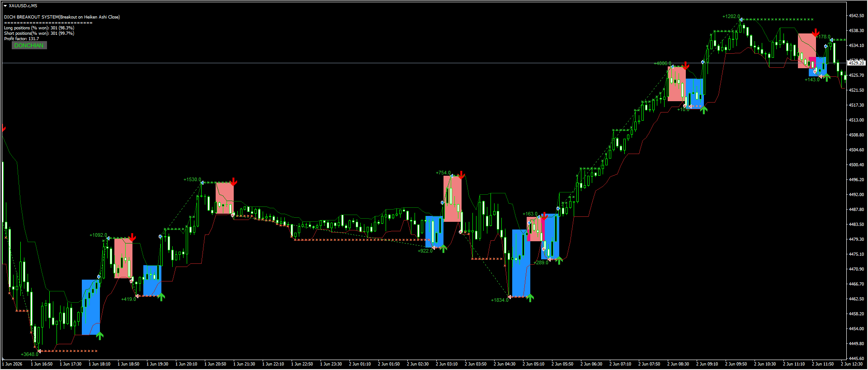Click the red sell arrow near +754.0

coord(461,175)
